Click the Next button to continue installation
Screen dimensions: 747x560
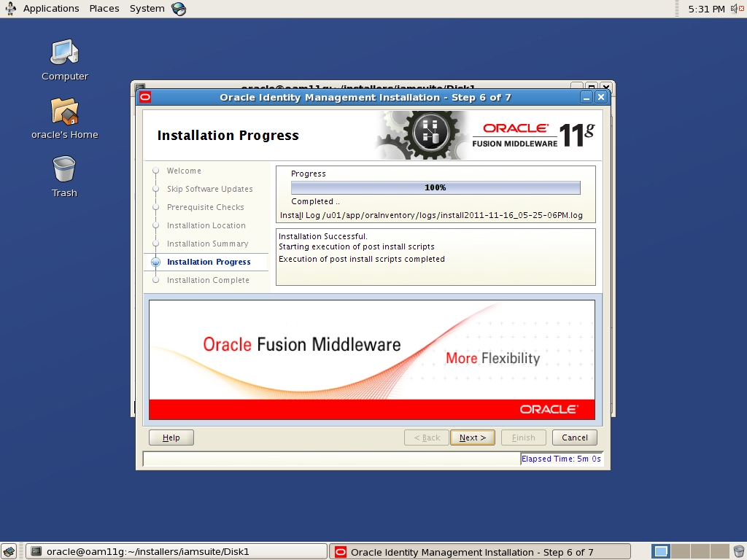(x=472, y=437)
